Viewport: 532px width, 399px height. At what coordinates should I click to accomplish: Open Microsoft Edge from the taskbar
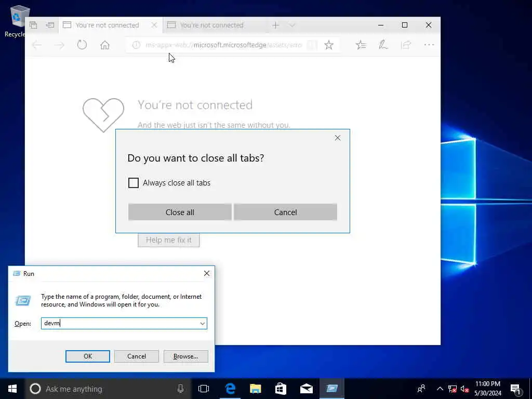click(x=230, y=389)
